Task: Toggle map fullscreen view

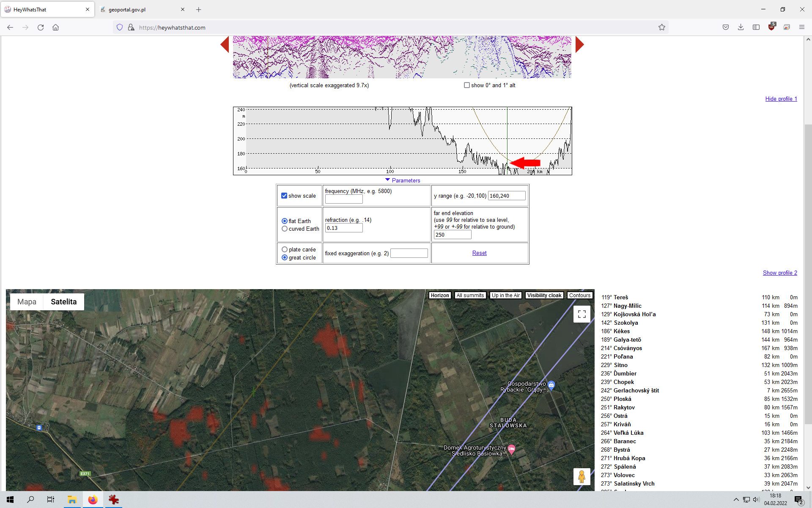Action: coord(582,314)
